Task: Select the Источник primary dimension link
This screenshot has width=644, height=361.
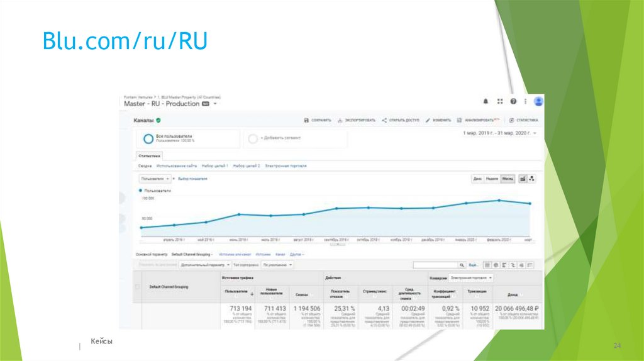Action: [264, 255]
